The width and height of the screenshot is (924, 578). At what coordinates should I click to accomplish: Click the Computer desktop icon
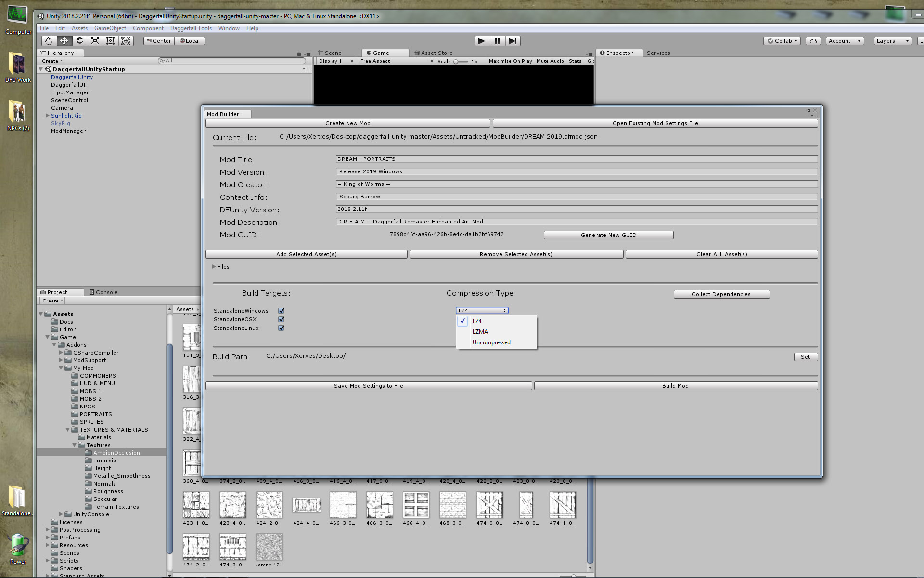coord(18,20)
